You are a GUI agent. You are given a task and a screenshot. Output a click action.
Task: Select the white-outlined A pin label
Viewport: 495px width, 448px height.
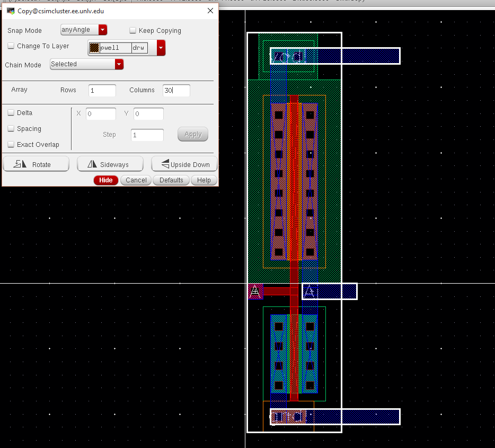[x=310, y=291]
